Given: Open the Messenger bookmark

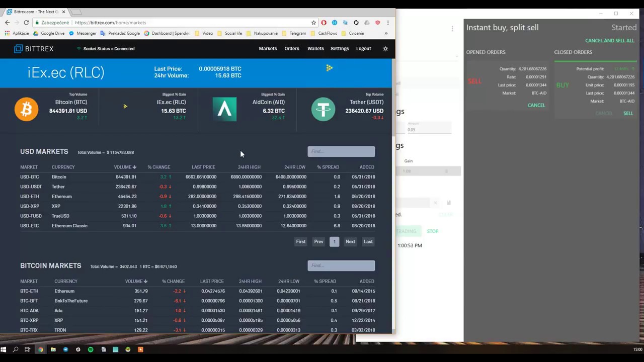Looking at the screenshot, I should point(83,33).
